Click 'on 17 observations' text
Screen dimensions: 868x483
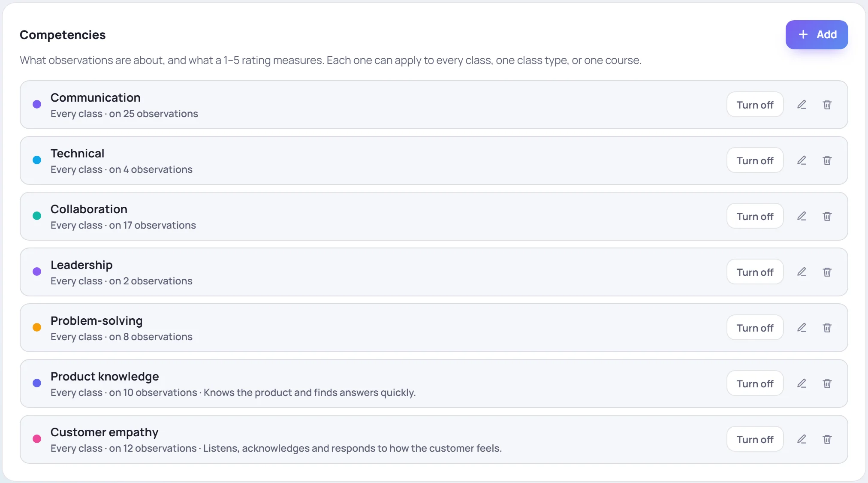(152, 225)
